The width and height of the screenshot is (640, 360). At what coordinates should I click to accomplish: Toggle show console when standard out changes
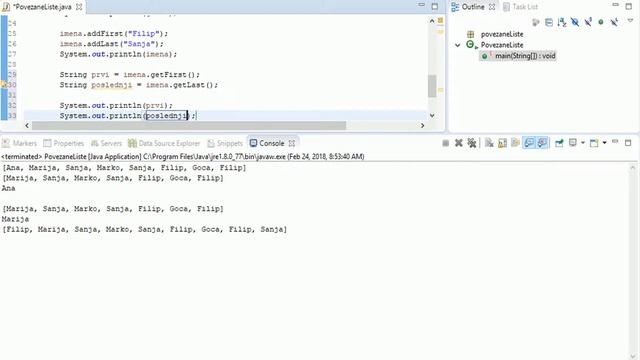pos(529,143)
